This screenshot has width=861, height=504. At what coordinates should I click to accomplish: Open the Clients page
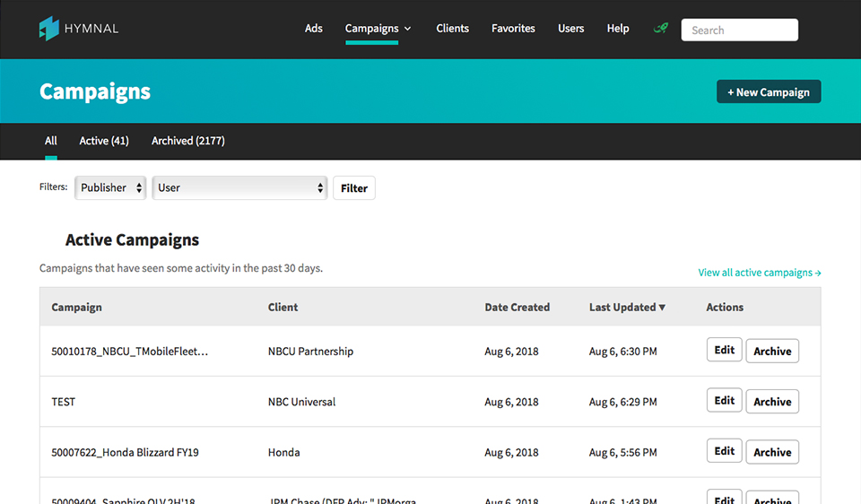tap(452, 29)
